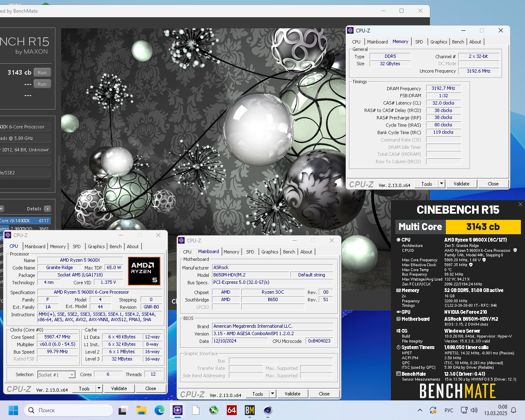Click the blank document taskbar icon
The height and width of the screenshot is (420, 525).
click(x=196, y=410)
